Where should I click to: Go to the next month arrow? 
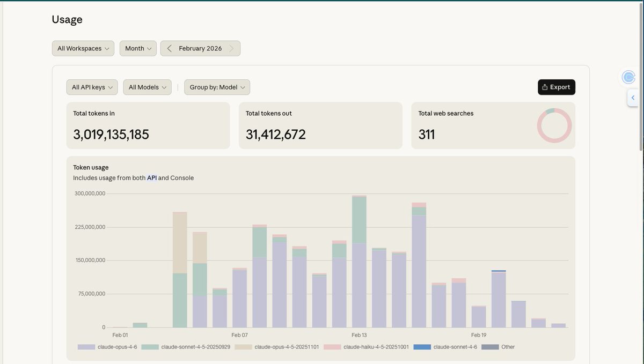pyautogui.click(x=231, y=48)
